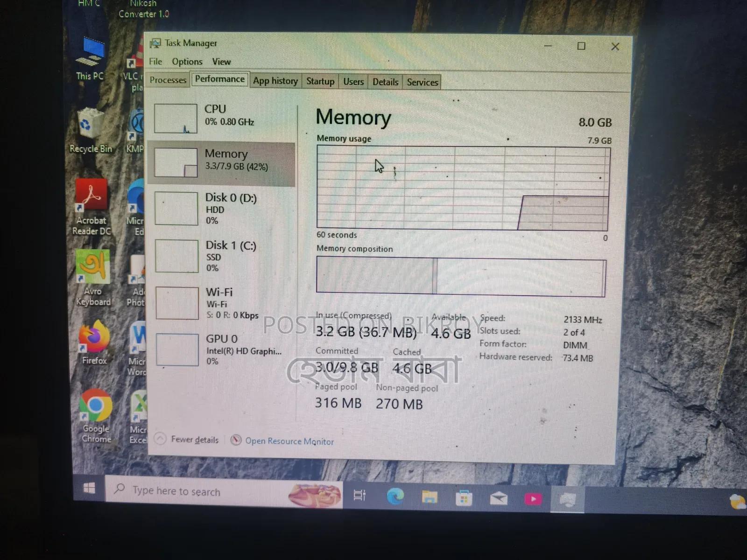
Task: Open the View menu
Action: click(221, 62)
